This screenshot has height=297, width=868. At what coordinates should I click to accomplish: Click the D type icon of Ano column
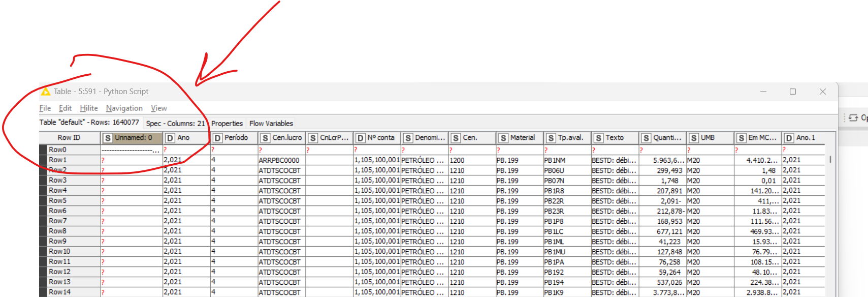(x=170, y=138)
